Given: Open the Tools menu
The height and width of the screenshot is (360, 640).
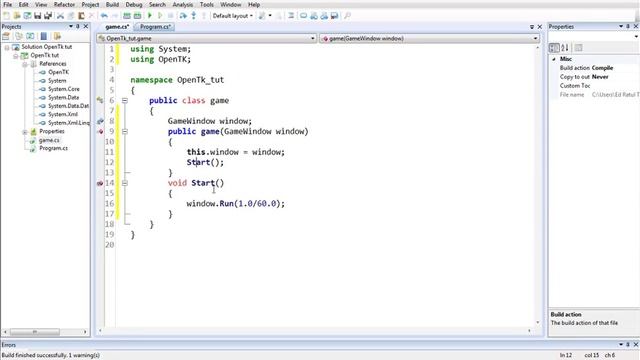Looking at the screenshot, I should [207, 4].
